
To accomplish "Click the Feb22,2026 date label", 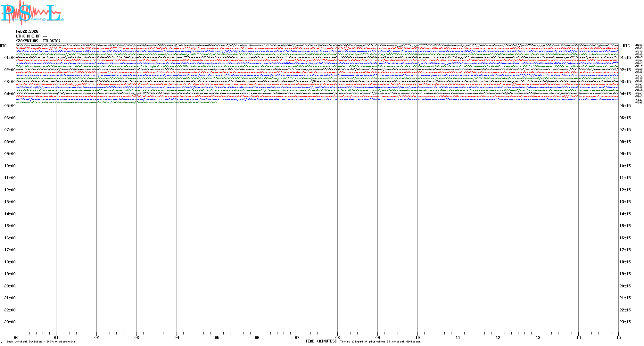I will (27, 31).
